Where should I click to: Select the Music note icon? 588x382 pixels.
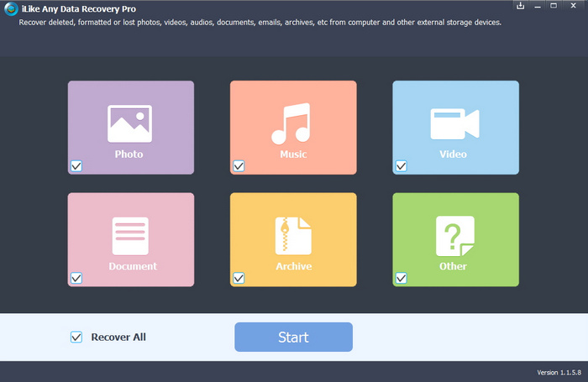[x=292, y=123]
